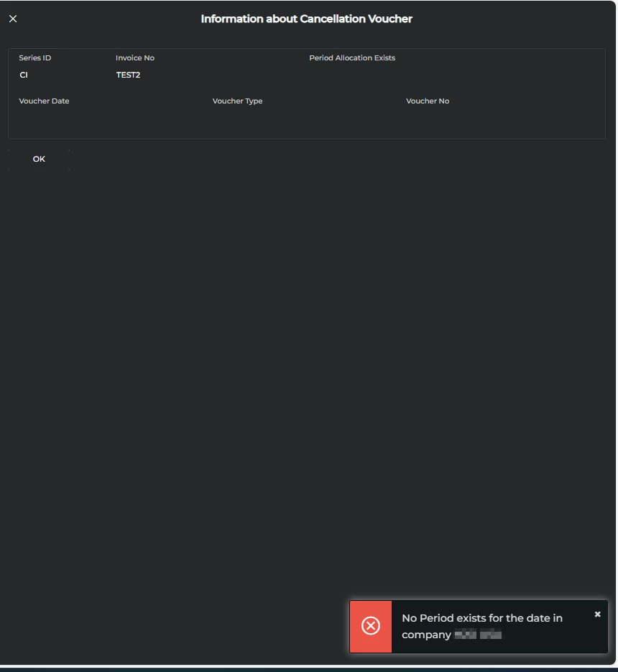Click the red error icon in the toast
Screen dimensions: 618x672
(370, 626)
